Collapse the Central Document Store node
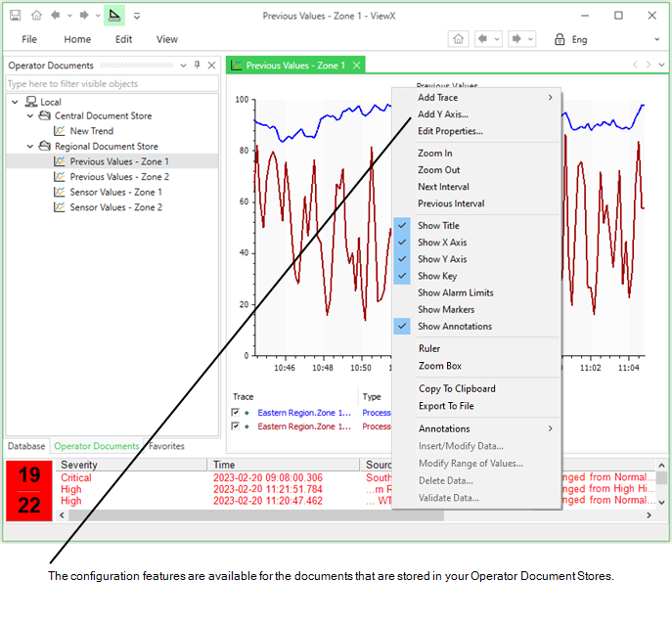Image resolution: width=672 pixels, height=626 pixels. [31, 115]
